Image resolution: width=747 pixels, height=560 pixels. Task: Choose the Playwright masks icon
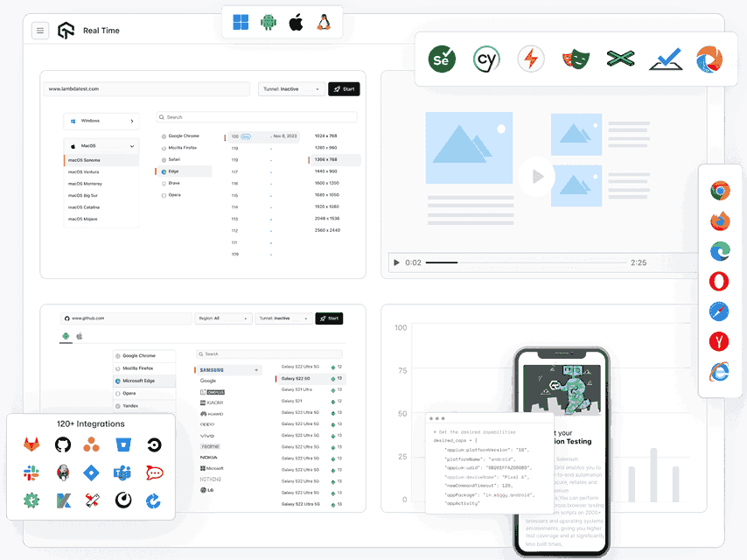tap(576, 59)
